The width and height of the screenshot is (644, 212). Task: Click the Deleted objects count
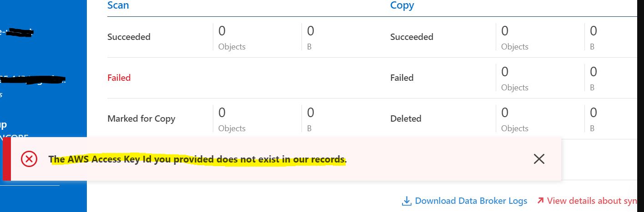click(x=505, y=113)
